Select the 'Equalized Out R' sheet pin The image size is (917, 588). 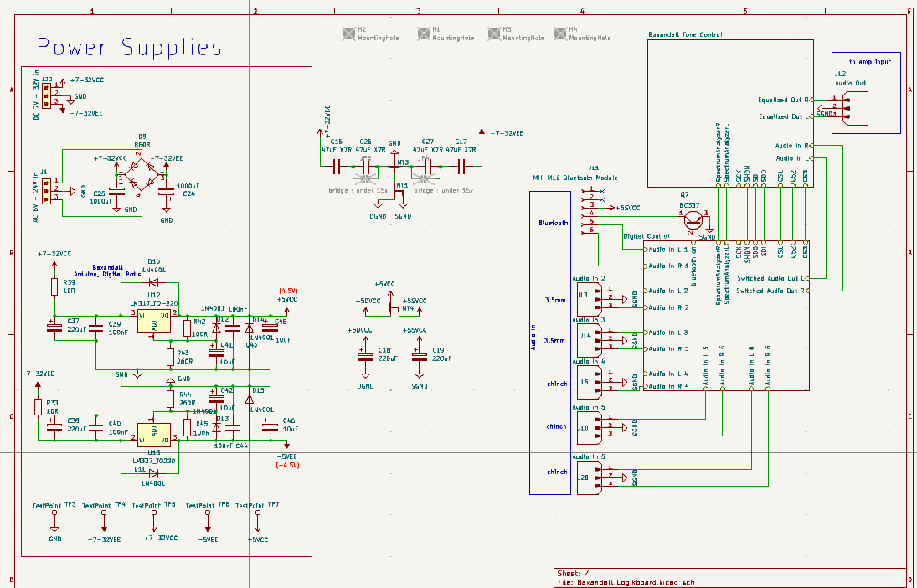tap(786, 100)
